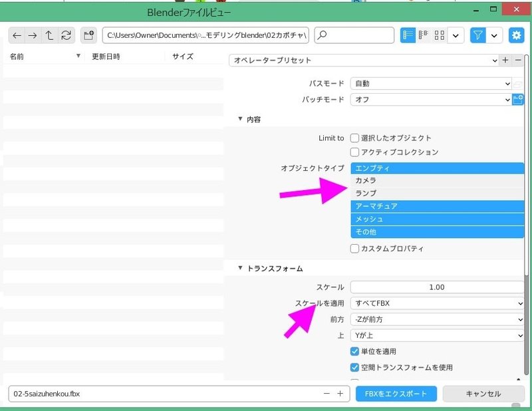
Task: Click the スケール value field 1.00
Action: [x=437, y=287]
